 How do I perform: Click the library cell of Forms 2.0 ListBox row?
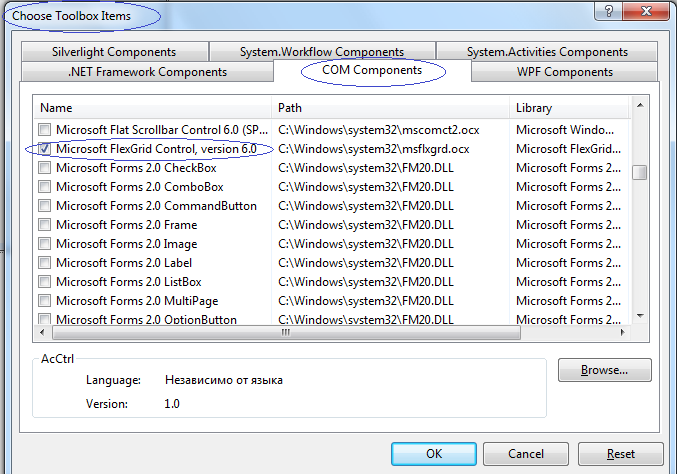[568, 281]
